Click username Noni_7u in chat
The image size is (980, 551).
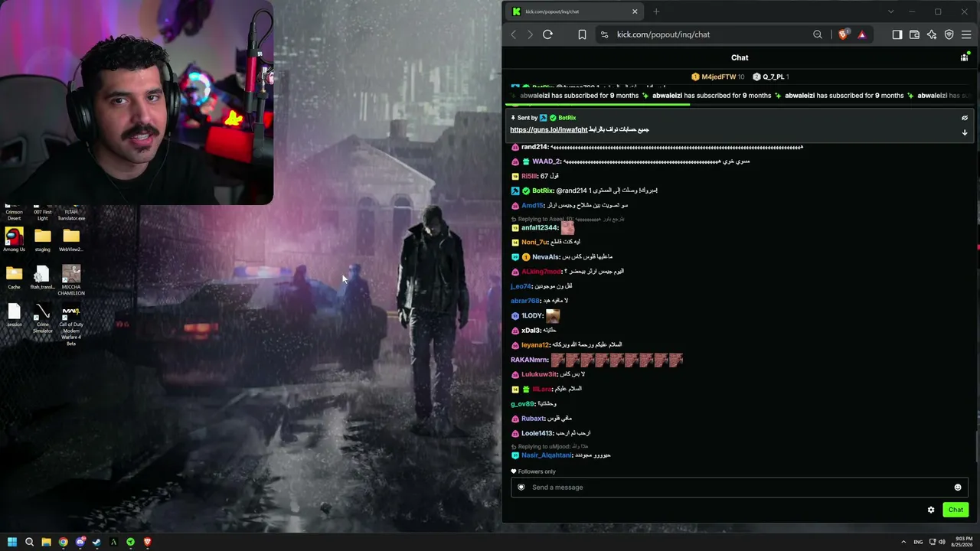(x=534, y=242)
